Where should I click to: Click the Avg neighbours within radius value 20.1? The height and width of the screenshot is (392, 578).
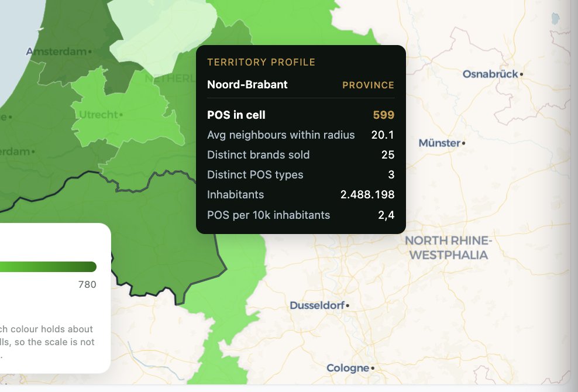point(383,135)
